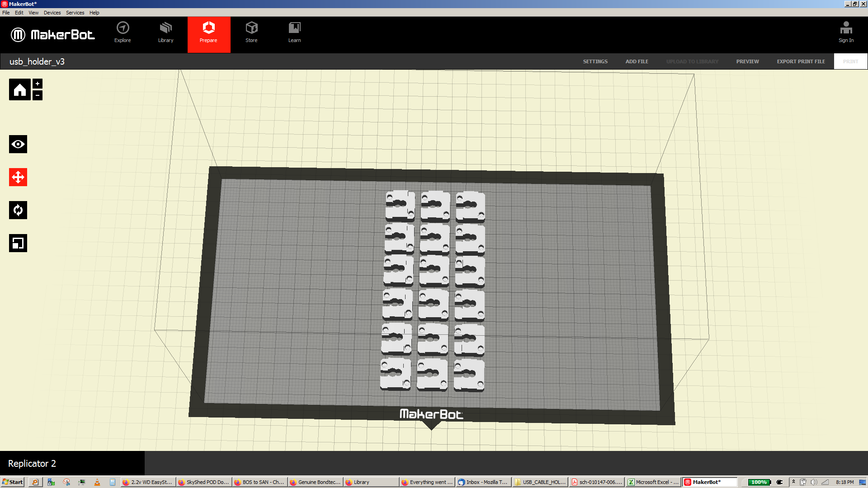This screenshot has height=488, width=868.
Task: Launch Calculator from quick launch
Action: pos(112,482)
